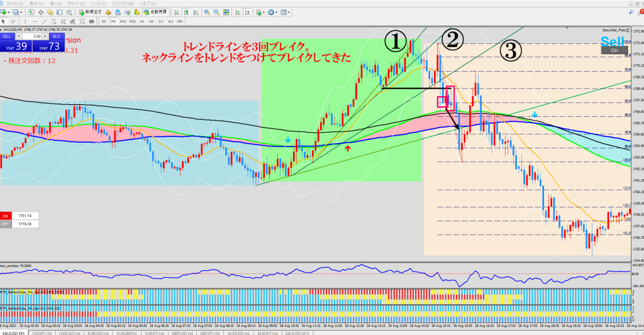Open the チャート (Chart) menu
This screenshot has width=644, height=335.
point(76,4)
